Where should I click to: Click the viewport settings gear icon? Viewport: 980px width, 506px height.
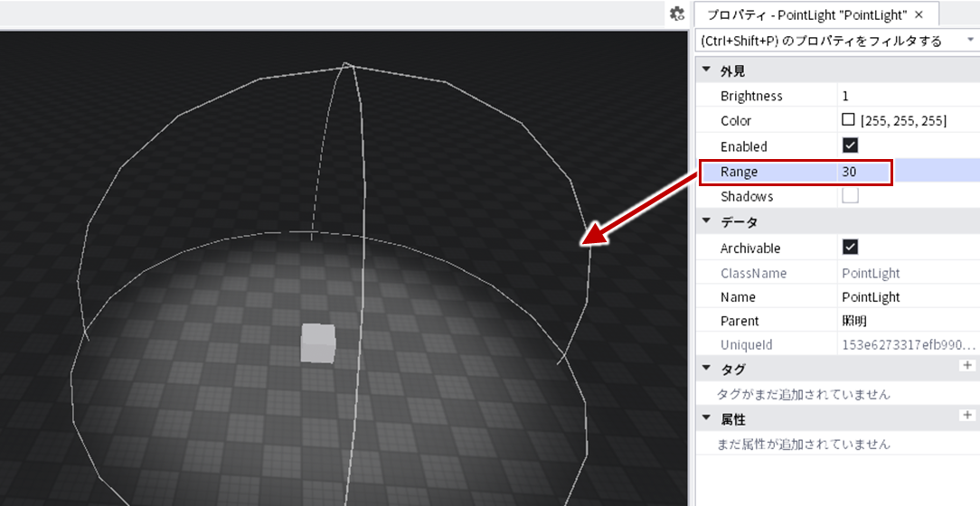[x=677, y=14]
